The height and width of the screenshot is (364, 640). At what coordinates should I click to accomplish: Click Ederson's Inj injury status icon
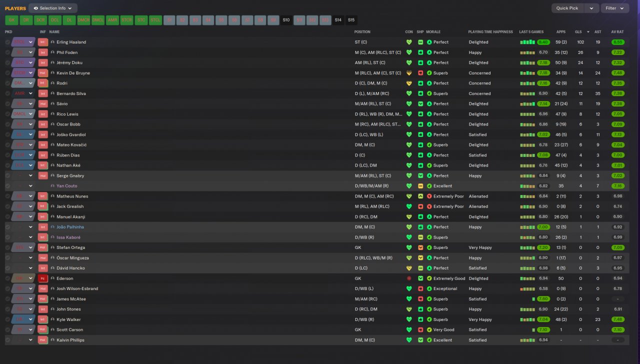point(42,278)
